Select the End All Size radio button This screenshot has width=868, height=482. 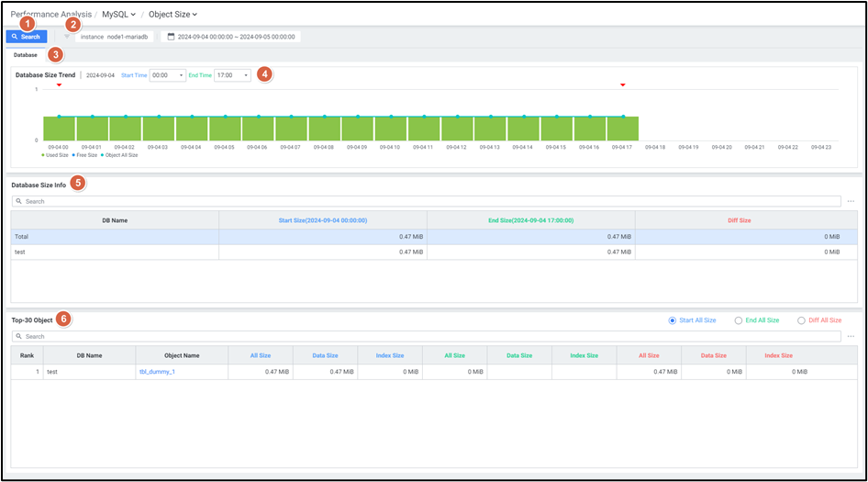(x=739, y=320)
